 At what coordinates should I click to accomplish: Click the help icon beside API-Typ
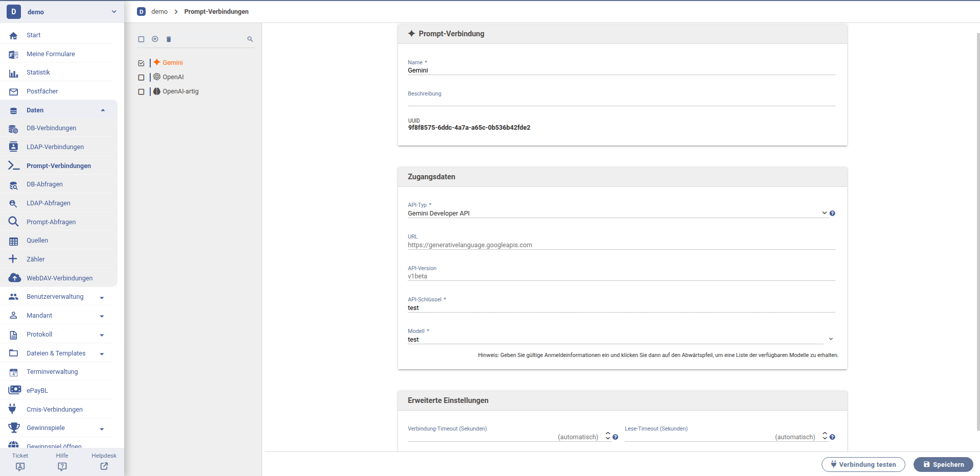click(832, 213)
